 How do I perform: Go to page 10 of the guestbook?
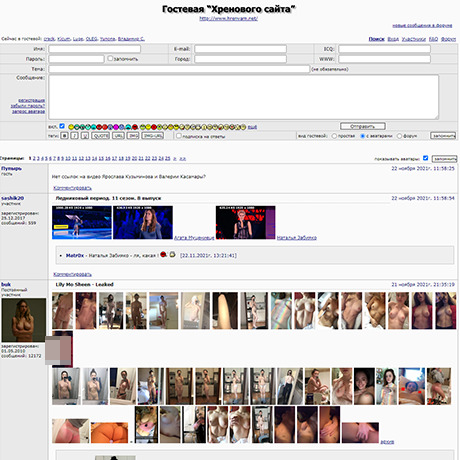click(x=68, y=158)
